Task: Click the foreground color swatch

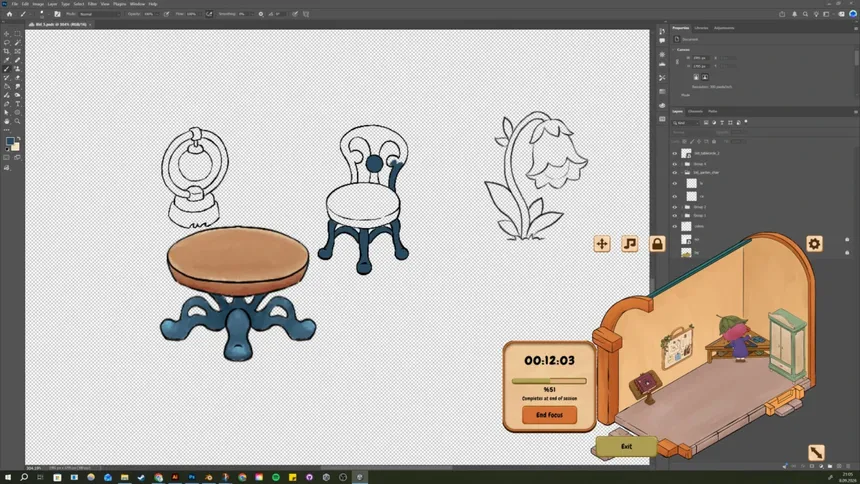Action: pos(9,142)
